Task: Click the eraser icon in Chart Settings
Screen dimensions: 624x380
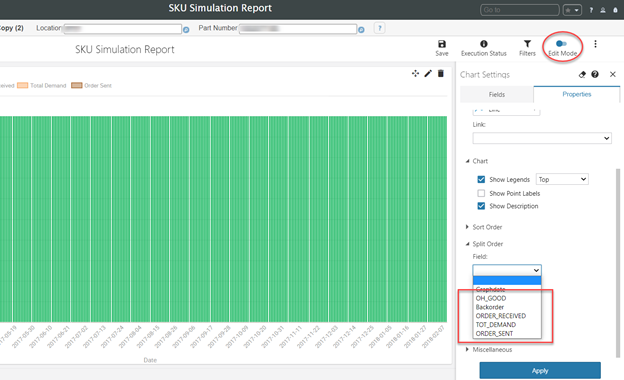Action: 582,74
